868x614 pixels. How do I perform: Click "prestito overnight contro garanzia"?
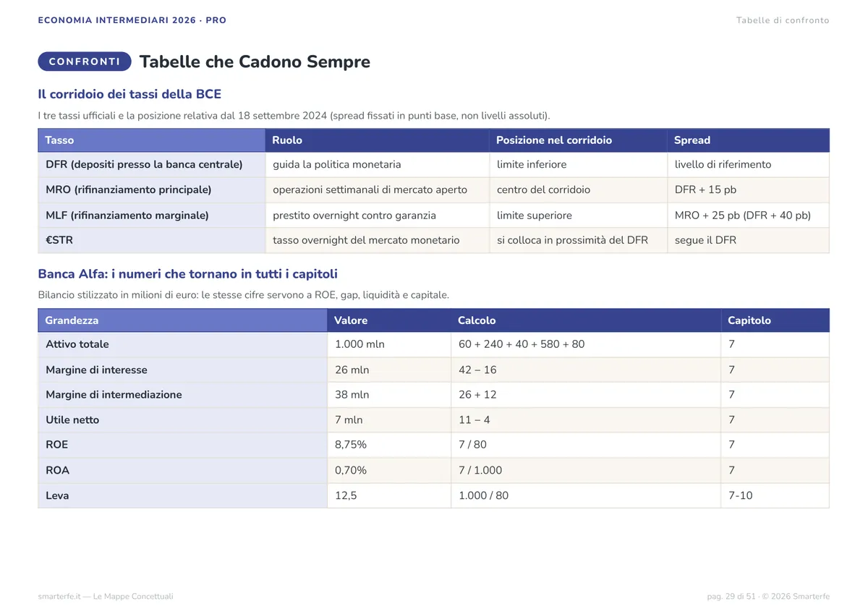point(378,216)
